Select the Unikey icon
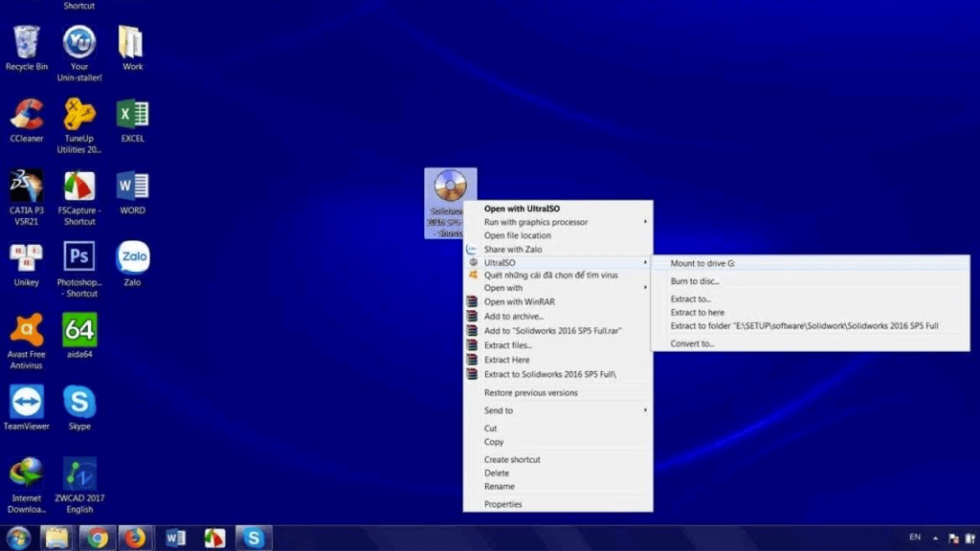The width and height of the screenshot is (980, 551). [26, 256]
